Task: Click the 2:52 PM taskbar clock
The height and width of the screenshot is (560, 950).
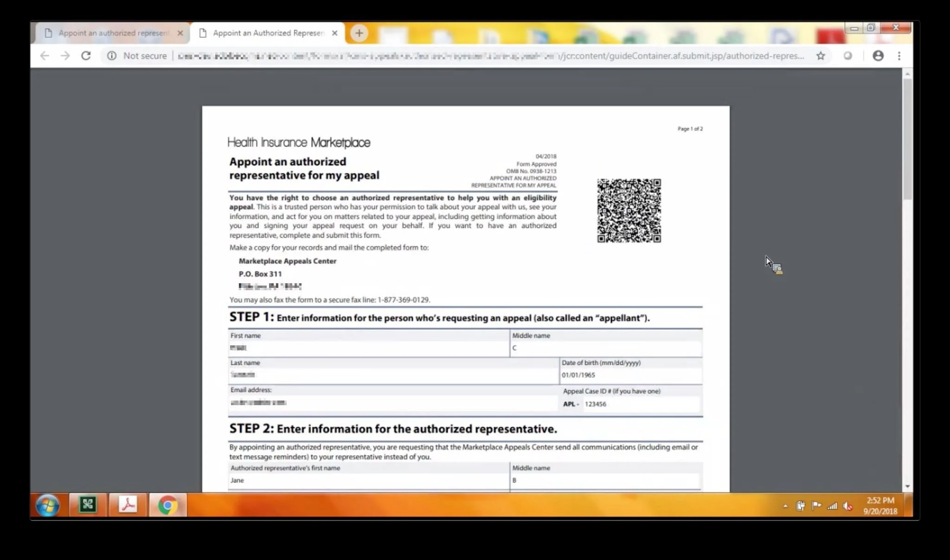Action: pos(880,506)
